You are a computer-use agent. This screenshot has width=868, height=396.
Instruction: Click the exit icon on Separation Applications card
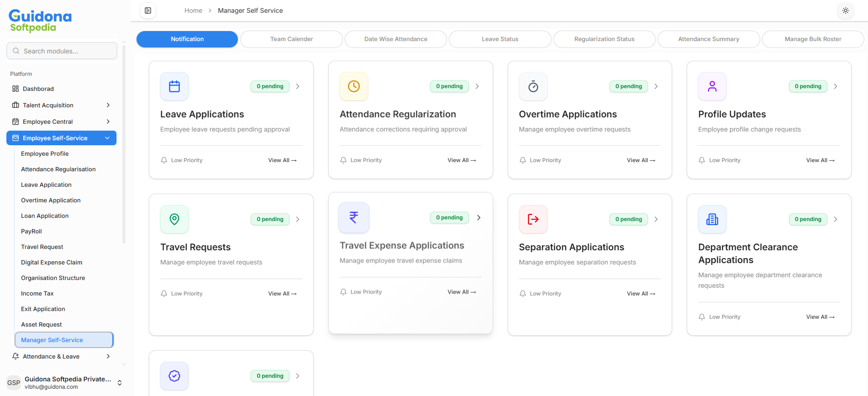pos(533,219)
